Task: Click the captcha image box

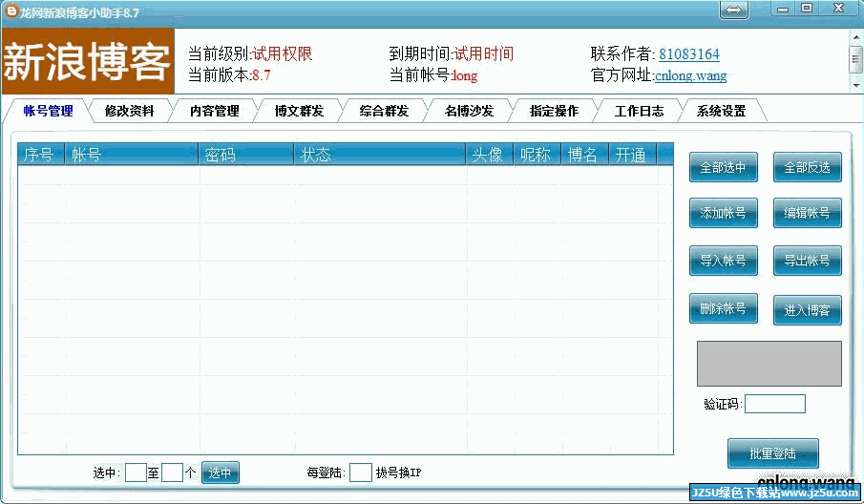Action: 769,364
